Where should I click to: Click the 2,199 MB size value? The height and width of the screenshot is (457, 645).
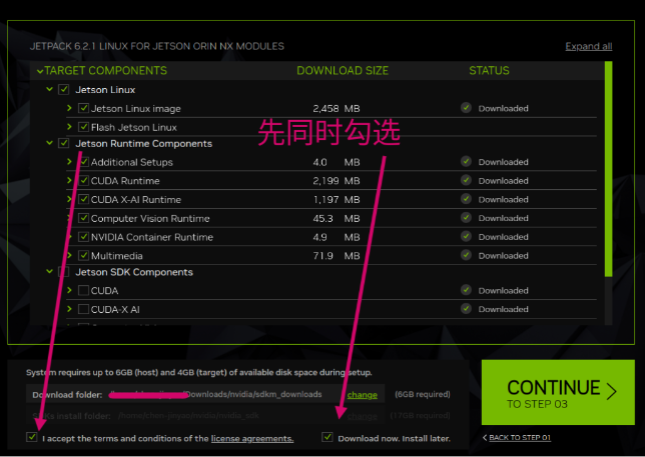tap(336, 181)
